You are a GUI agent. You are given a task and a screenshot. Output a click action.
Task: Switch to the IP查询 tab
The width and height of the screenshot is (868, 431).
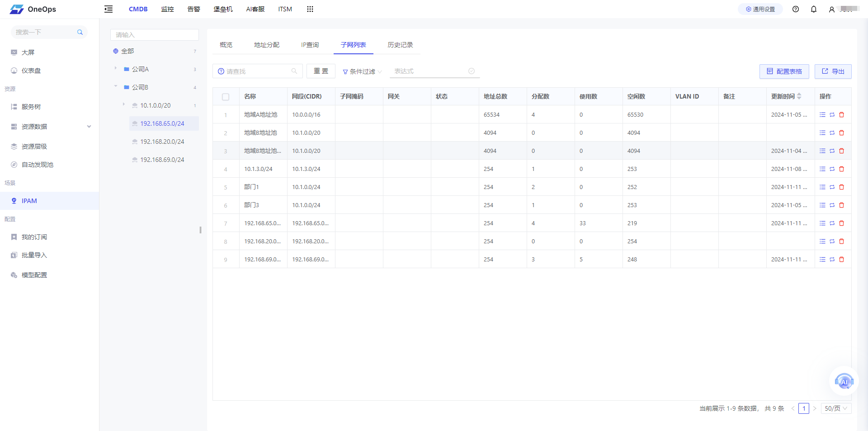[310, 45]
